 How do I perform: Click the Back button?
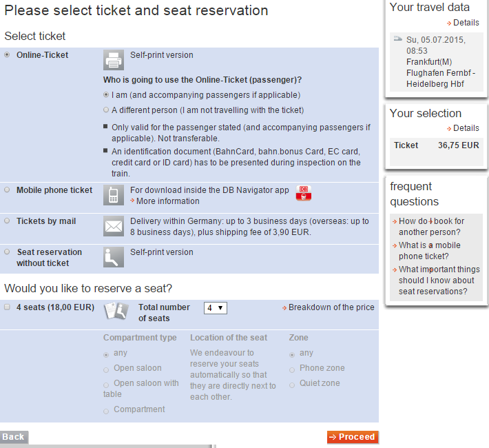pos(13,437)
